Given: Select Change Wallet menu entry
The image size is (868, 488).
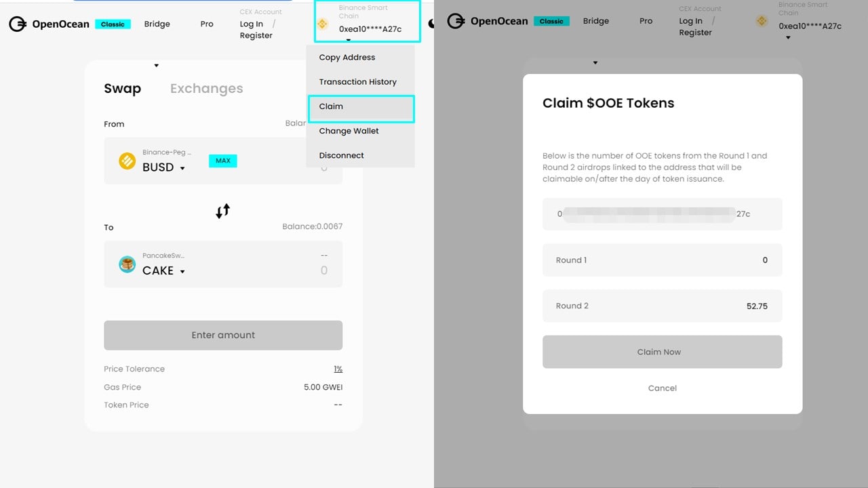Looking at the screenshot, I should (x=360, y=131).
